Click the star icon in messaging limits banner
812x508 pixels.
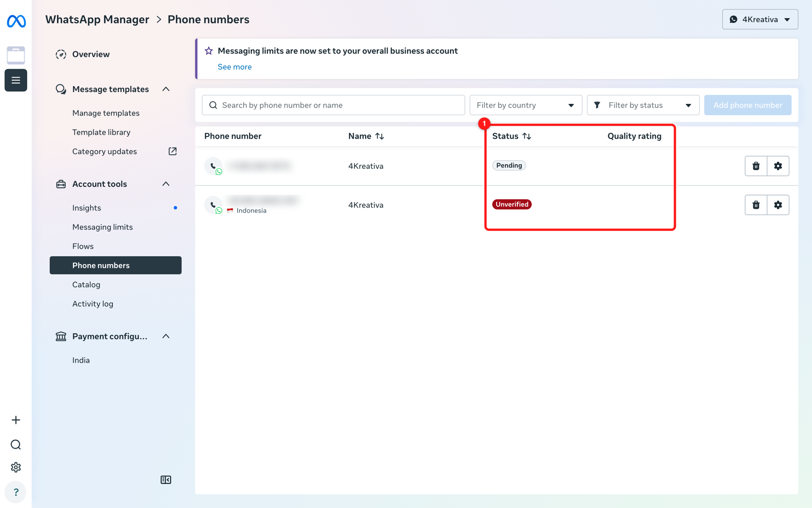point(208,51)
